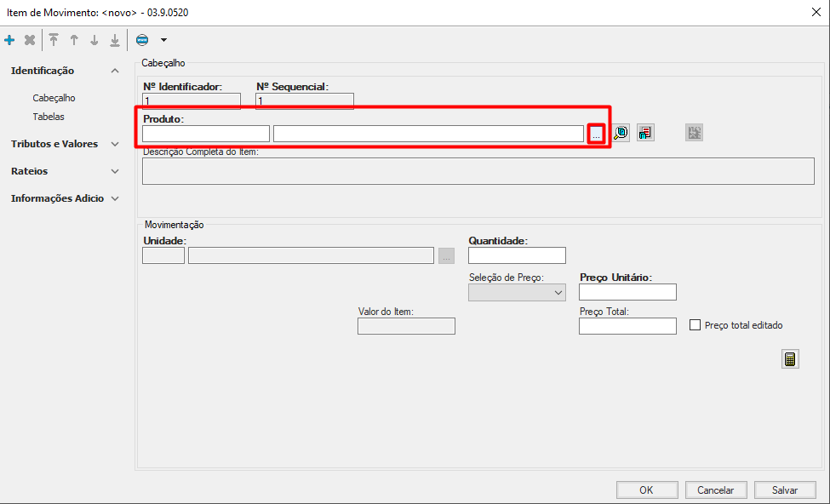This screenshot has height=504, width=830.
Task: Click the round blue toolbar icon
Action: click(142, 40)
